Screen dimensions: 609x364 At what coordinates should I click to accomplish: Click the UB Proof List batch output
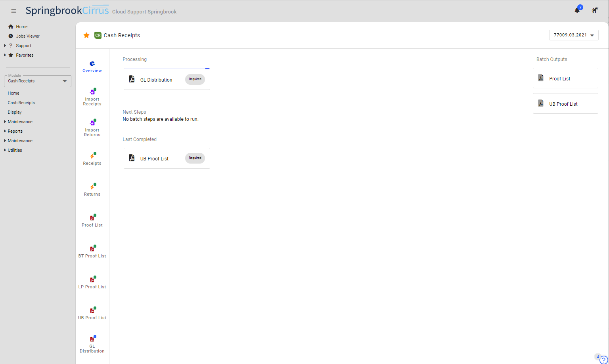click(565, 104)
